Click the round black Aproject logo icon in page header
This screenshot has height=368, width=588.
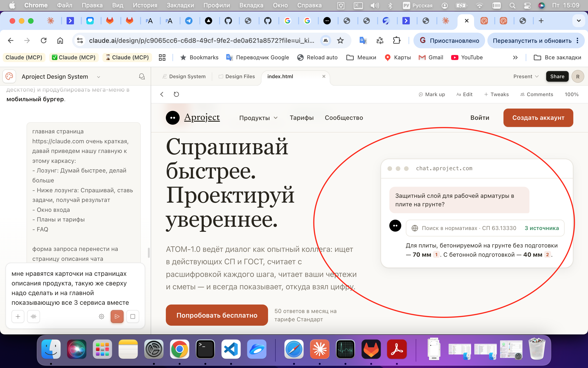172,118
